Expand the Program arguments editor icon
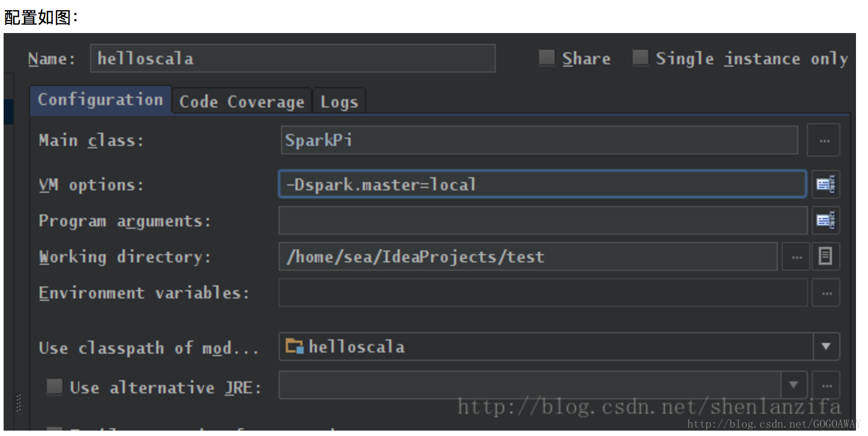 coord(826,220)
